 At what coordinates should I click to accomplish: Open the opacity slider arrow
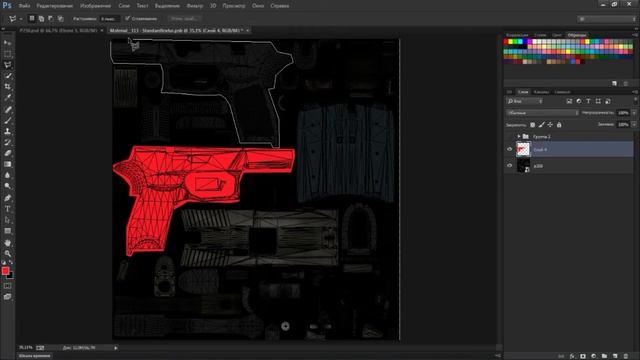(x=634, y=113)
